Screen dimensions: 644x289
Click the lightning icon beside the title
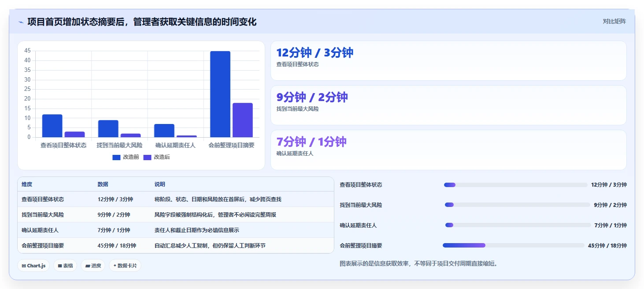tap(21, 22)
